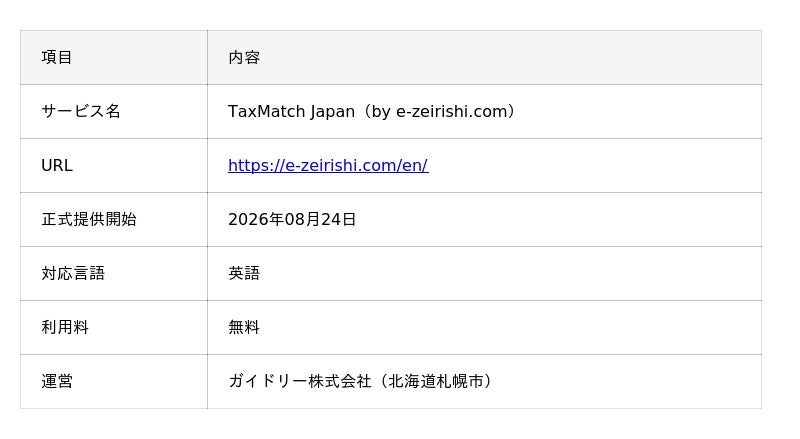Click the TaxMatch Japan service name text
This screenshot has width=800, height=439.
(x=291, y=111)
